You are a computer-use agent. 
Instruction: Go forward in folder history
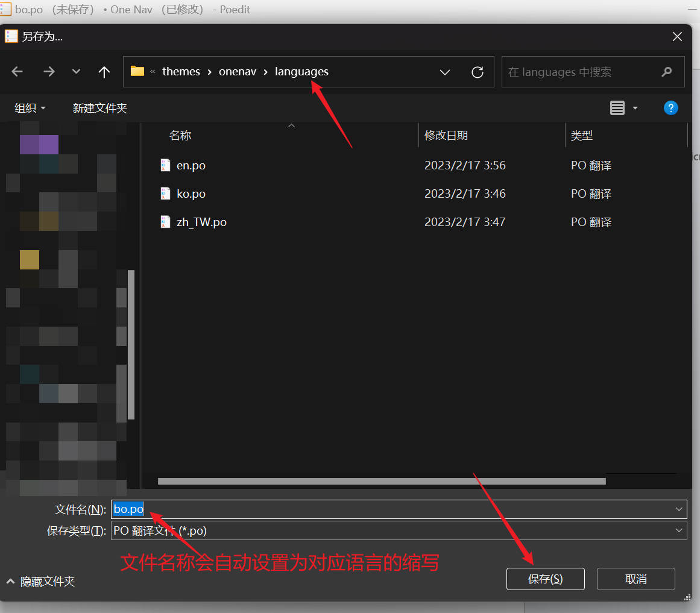(49, 71)
